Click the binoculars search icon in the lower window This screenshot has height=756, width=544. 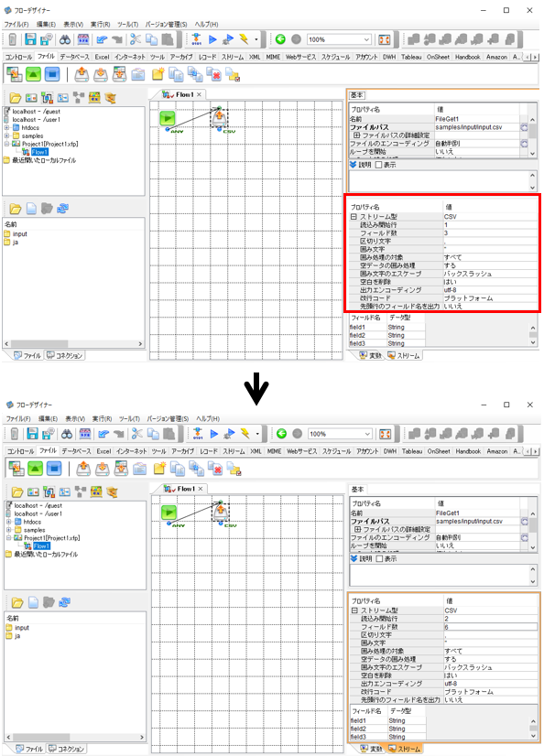click(67, 434)
